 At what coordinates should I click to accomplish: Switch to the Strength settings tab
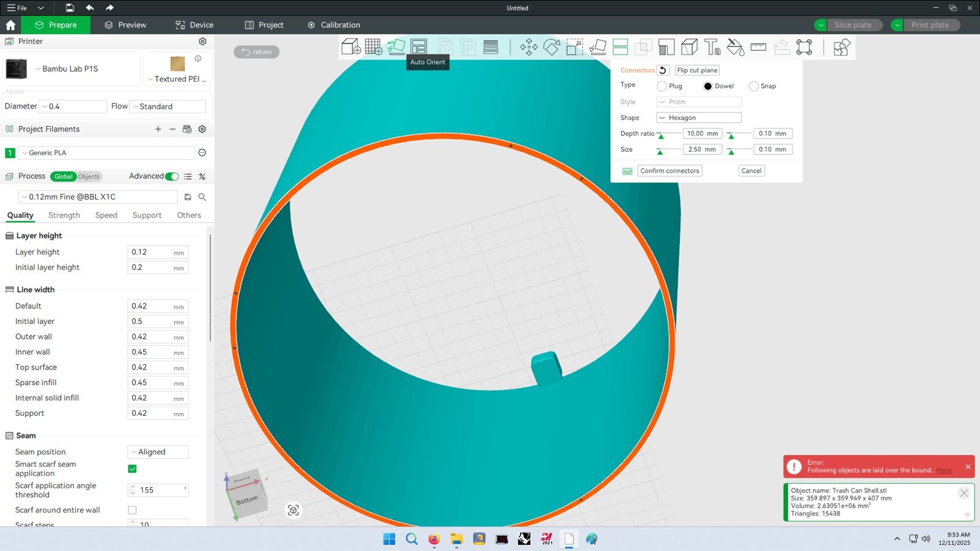tap(64, 216)
